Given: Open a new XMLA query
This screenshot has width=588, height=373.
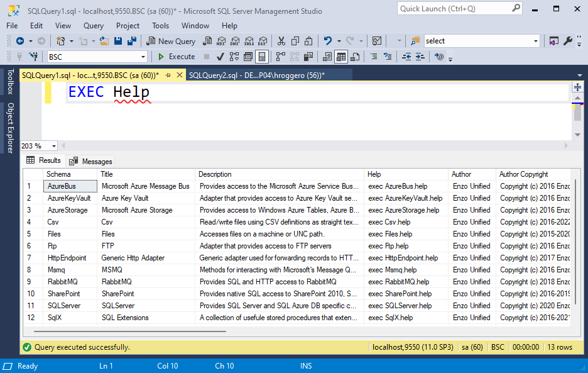Looking at the screenshot, I should [249, 41].
